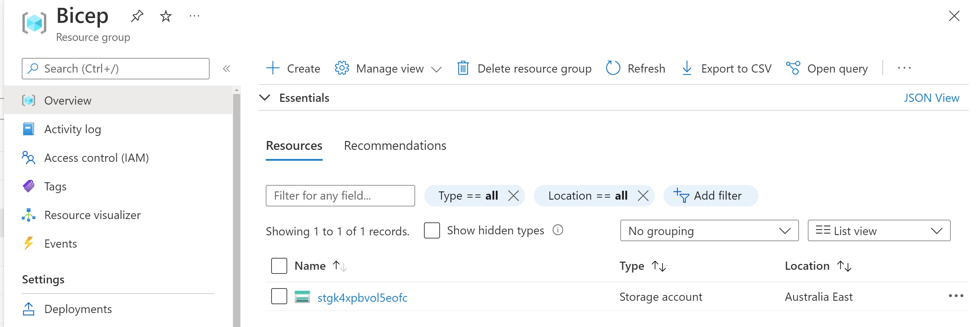
Task: Sort by Name column
Action: [x=321, y=266]
